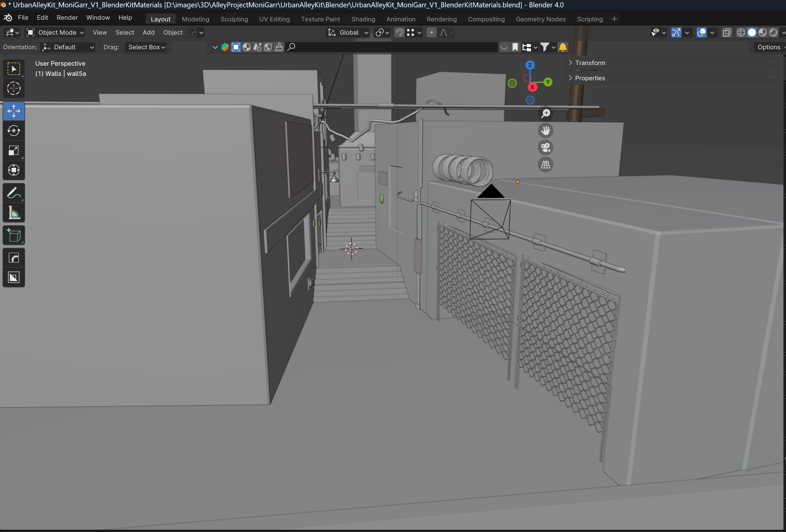Image resolution: width=786 pixels, height=532 pixels.
Task: Click the red X axis gizmo
Action: tap(532, 87)
